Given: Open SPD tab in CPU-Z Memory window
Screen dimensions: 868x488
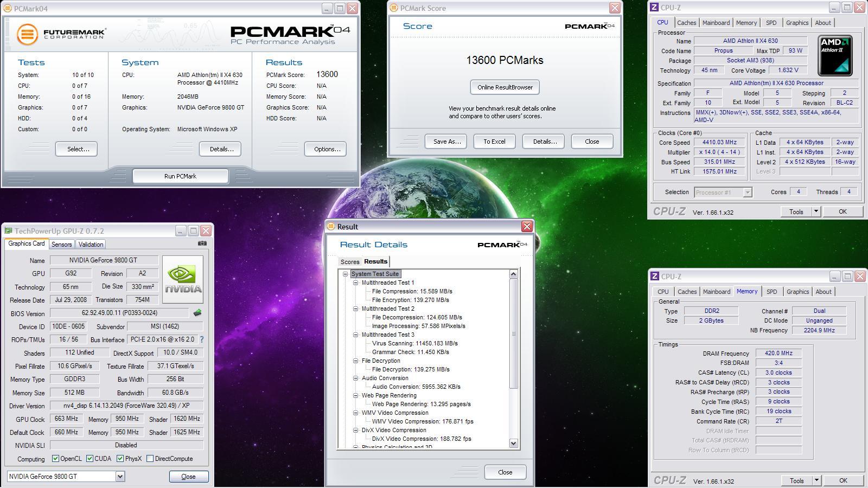Looking at the screenshot, I should 771,292.
